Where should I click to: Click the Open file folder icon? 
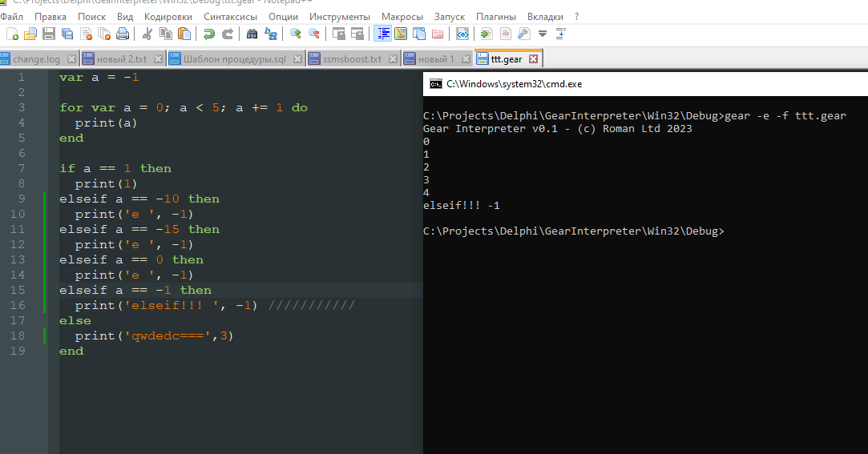pyautogui.click(x=30, y=34)
